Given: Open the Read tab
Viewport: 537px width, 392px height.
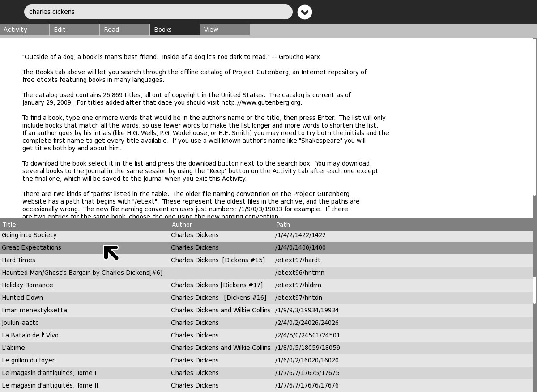Looking at the screenshot, I should (x=125, y=30).
